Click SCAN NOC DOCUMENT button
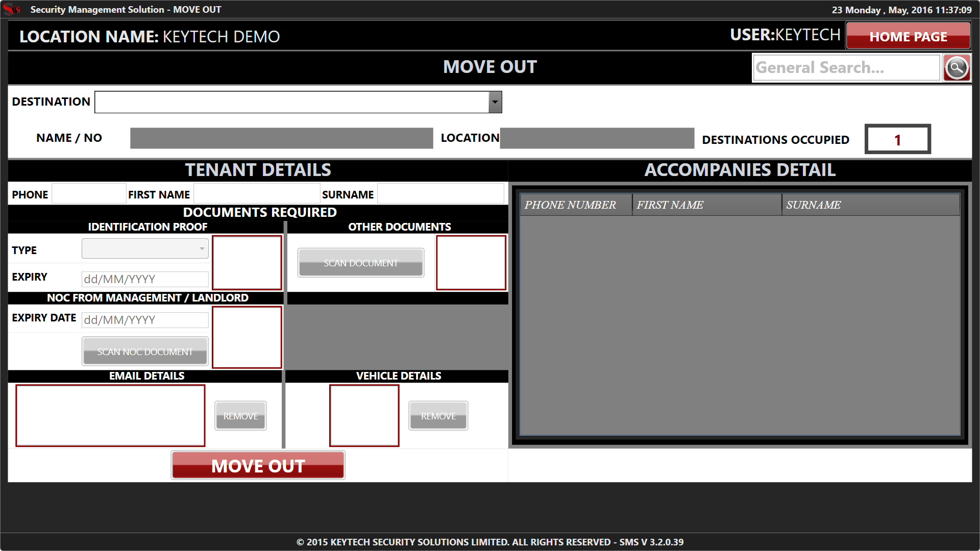 145,352
